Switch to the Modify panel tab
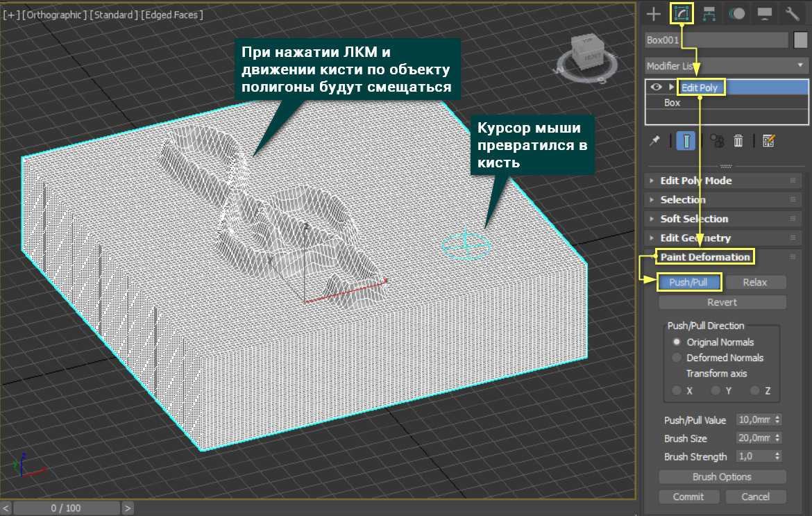The width and height of the screenshot is (812, 516). 682,13
